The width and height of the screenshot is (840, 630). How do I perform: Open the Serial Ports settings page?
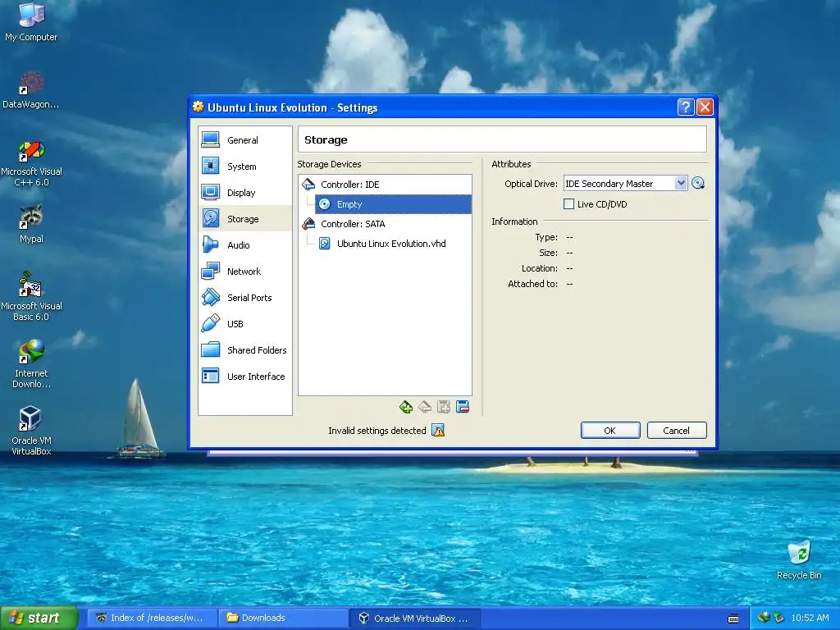point(244,297)
